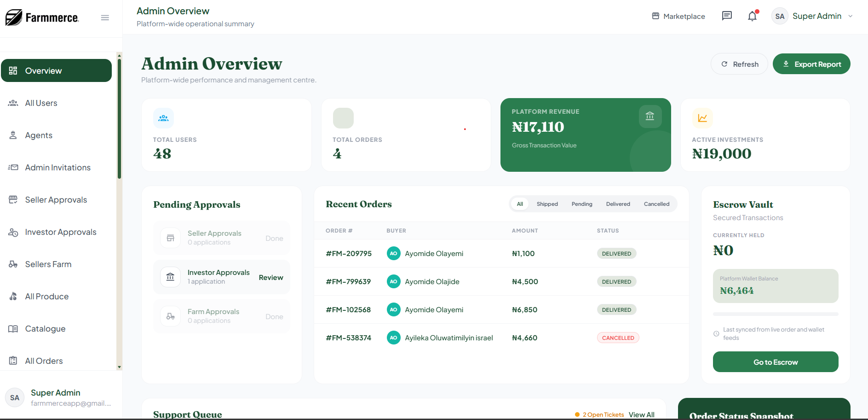Click the Investor Approvals bank icon
This screenshot has width=868, height=420.
click(170, 277)
